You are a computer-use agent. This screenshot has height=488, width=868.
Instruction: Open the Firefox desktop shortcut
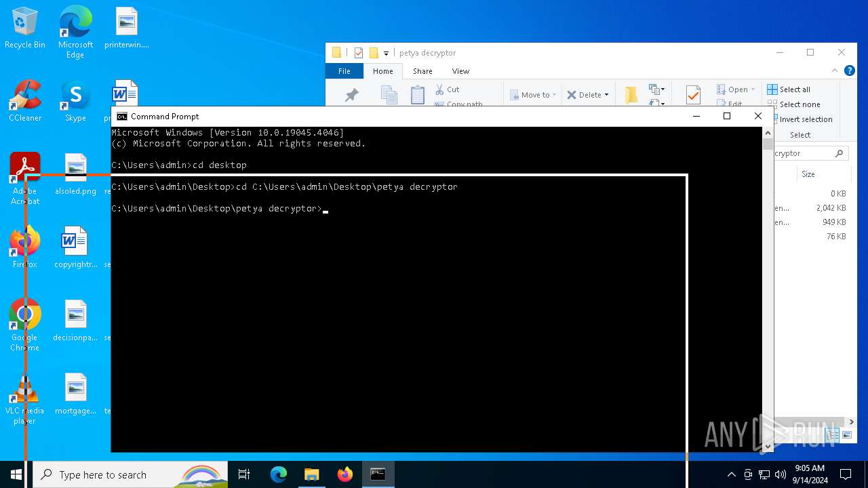[25, 248]
